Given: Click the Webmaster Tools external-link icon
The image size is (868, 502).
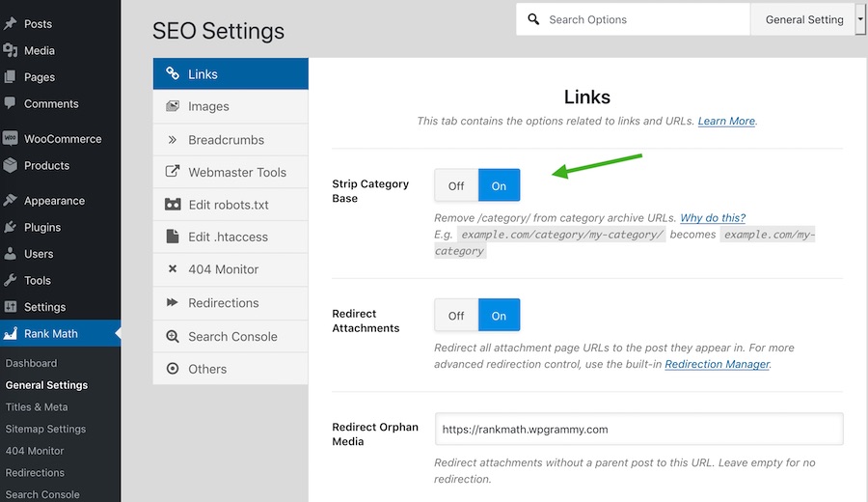Looking at the screenshot, I should [173, 172].
